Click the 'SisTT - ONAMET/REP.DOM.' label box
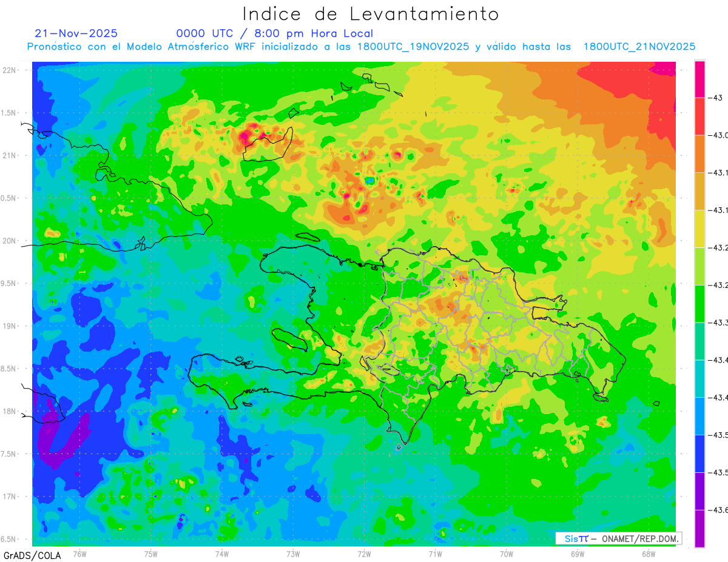The image size is (728, 562). click(618, 538)
